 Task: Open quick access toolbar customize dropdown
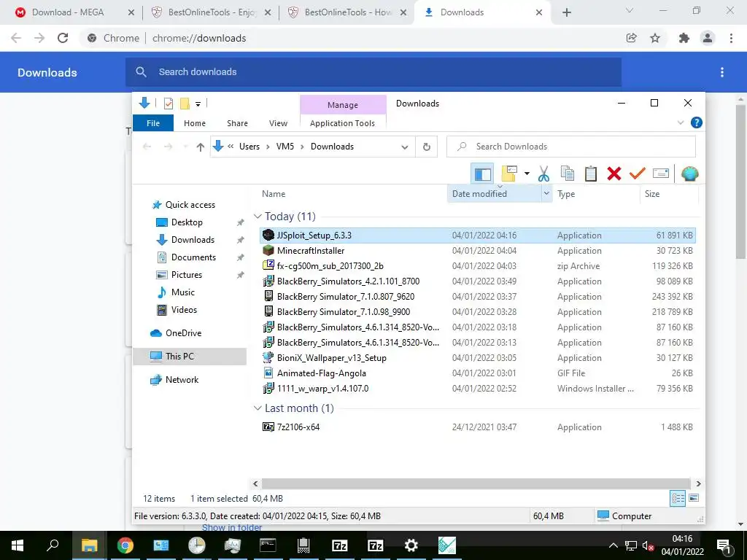(x=198, y=104)
